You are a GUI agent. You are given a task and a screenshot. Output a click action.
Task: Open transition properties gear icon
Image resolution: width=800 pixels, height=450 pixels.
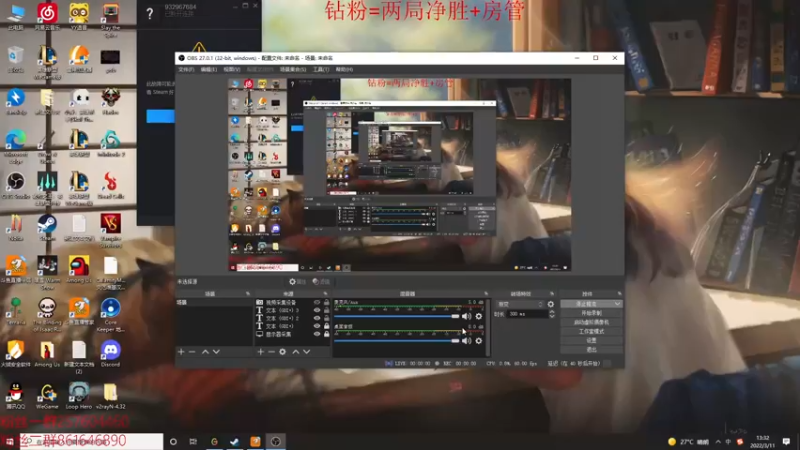click(551, 304)
